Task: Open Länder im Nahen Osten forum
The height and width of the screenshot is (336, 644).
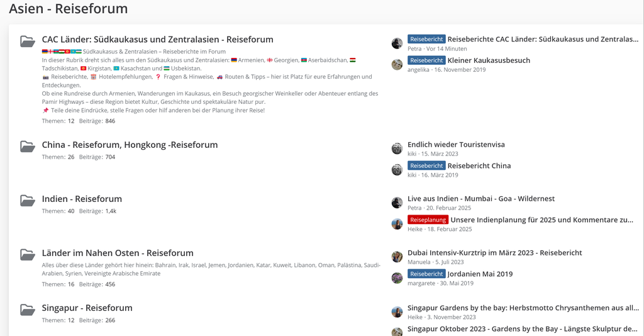Action: click(118, 253)
